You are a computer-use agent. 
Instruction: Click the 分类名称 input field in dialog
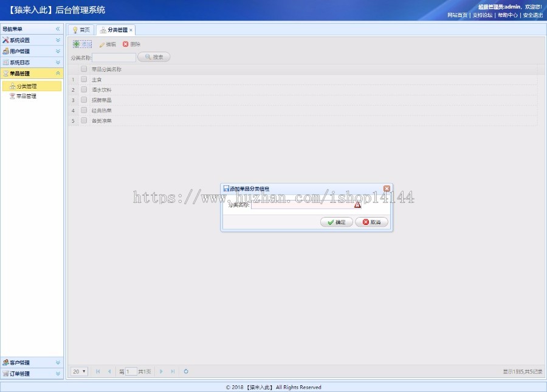point(302,205)
